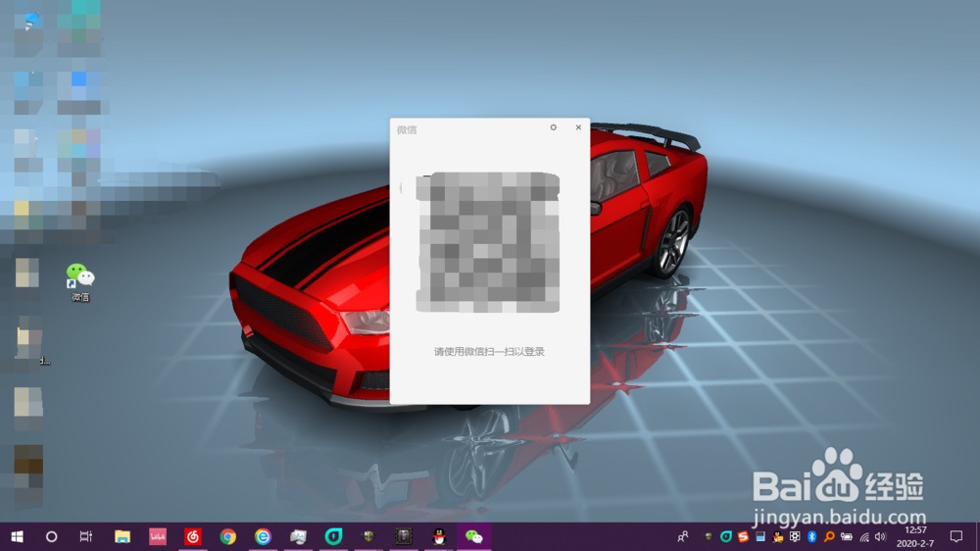Screen dimensions: 980x551
Task: Open NetEase Cloud Music on taskbar
Action: (192, 536)
